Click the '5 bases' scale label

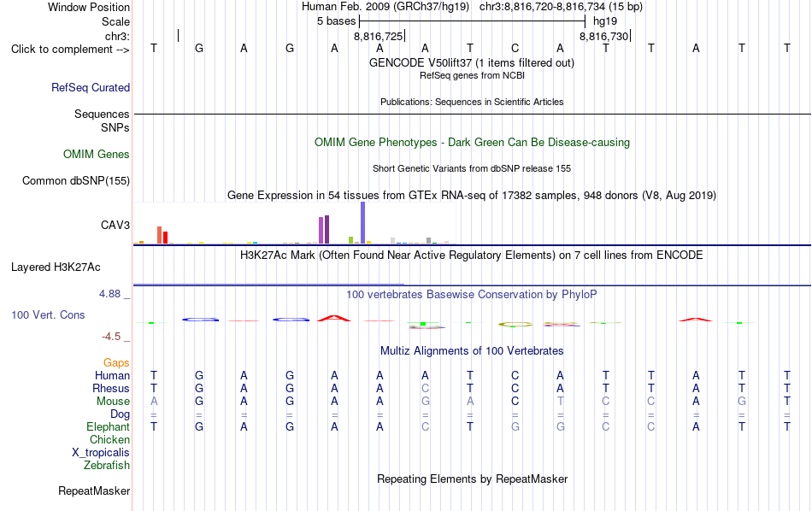click(x=336, y=21)
